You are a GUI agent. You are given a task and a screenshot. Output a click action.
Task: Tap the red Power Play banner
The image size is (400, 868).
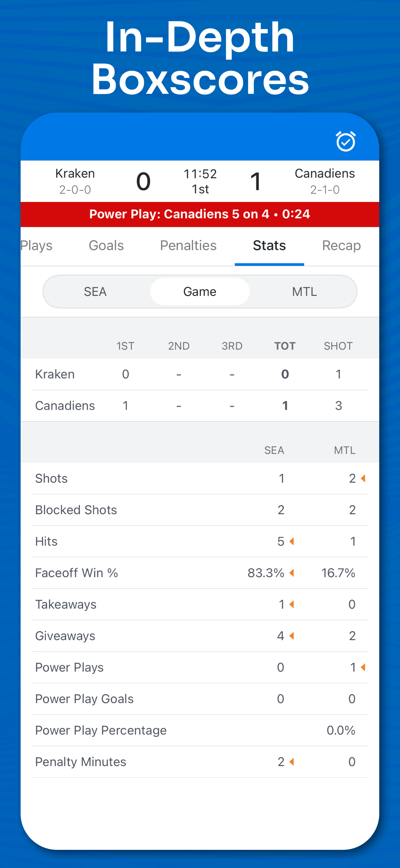click(200, 214)
